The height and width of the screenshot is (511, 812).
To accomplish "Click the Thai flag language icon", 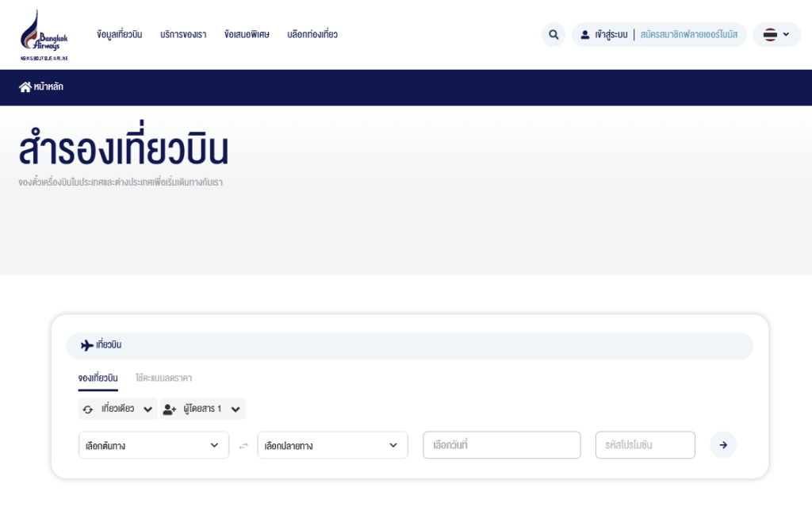I will [x=770, y=35].
